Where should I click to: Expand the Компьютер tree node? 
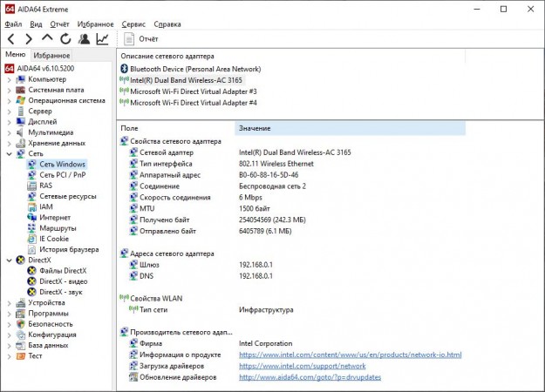click(8, 79)
